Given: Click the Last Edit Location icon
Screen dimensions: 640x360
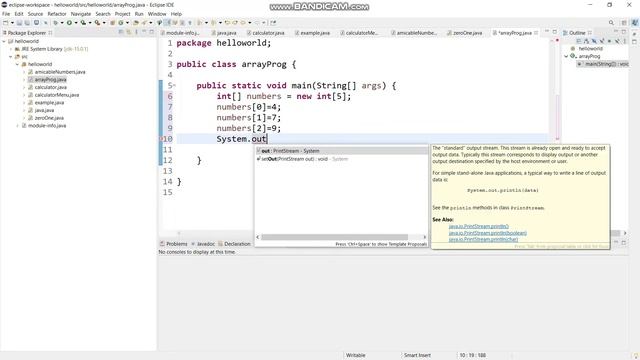Looking at the screenshot, I should [x=227, y=23].
